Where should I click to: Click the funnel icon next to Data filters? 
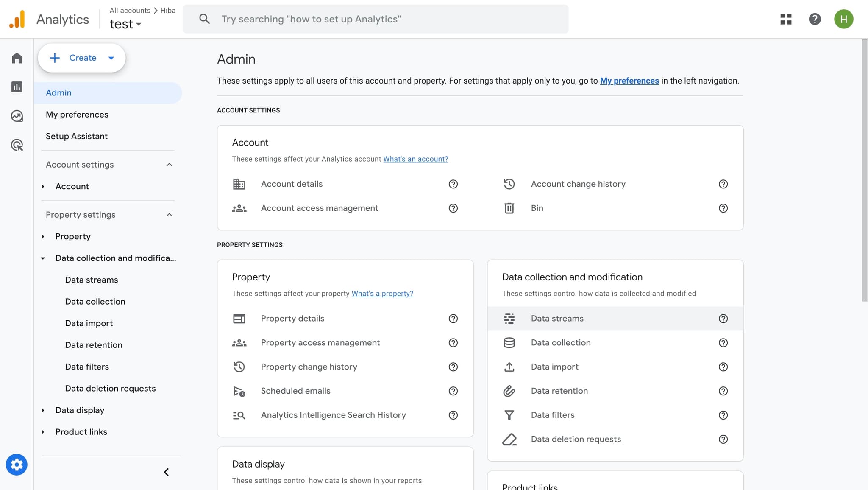[509, 415]
